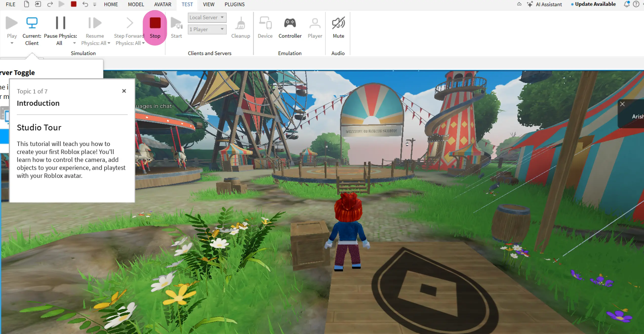This screenshot has width=644, height=334.
Task: Open the AI Assistant sparkle icon
Action: pos(530,4)
